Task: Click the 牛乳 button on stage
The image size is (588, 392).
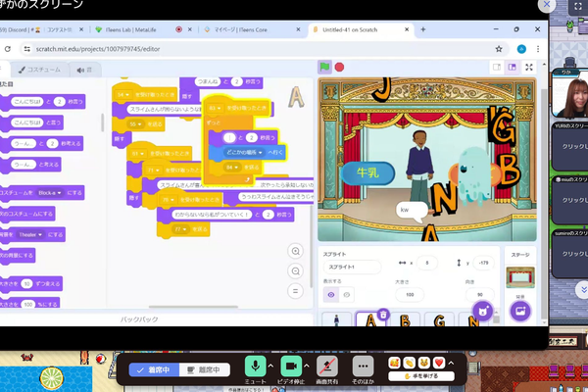Action: (x=367, y=172)
